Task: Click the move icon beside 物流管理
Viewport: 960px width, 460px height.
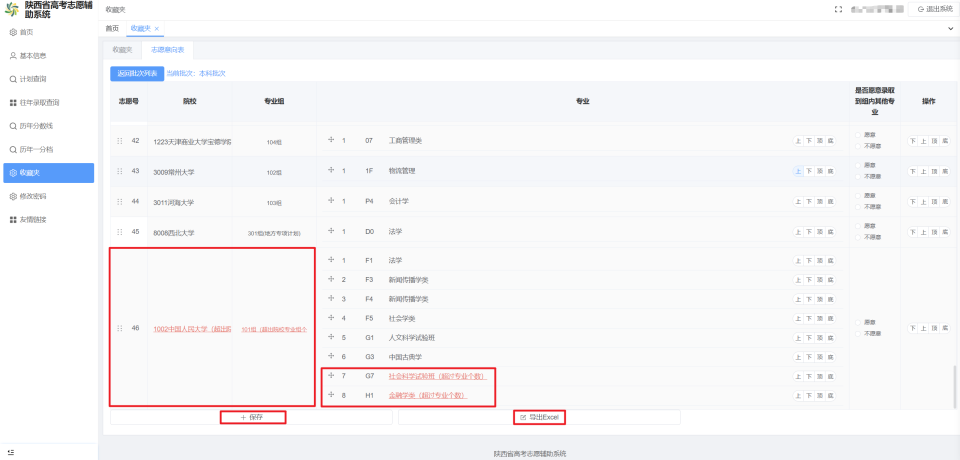Action: [331, 170]
